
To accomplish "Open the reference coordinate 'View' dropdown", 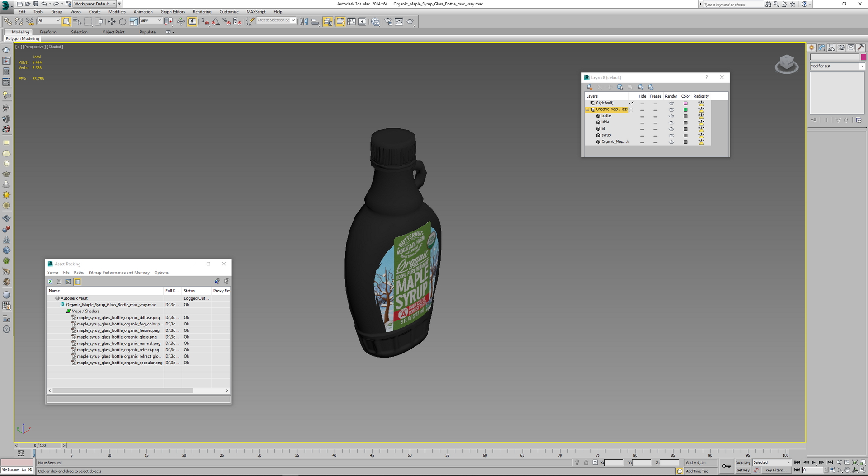I will [x=151, y=20].
